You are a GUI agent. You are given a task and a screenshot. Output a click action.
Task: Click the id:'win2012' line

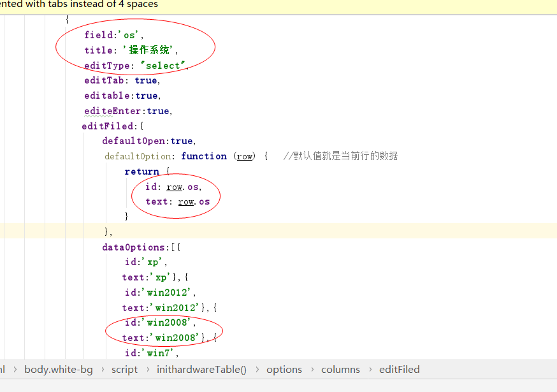(x=160, y=293)
